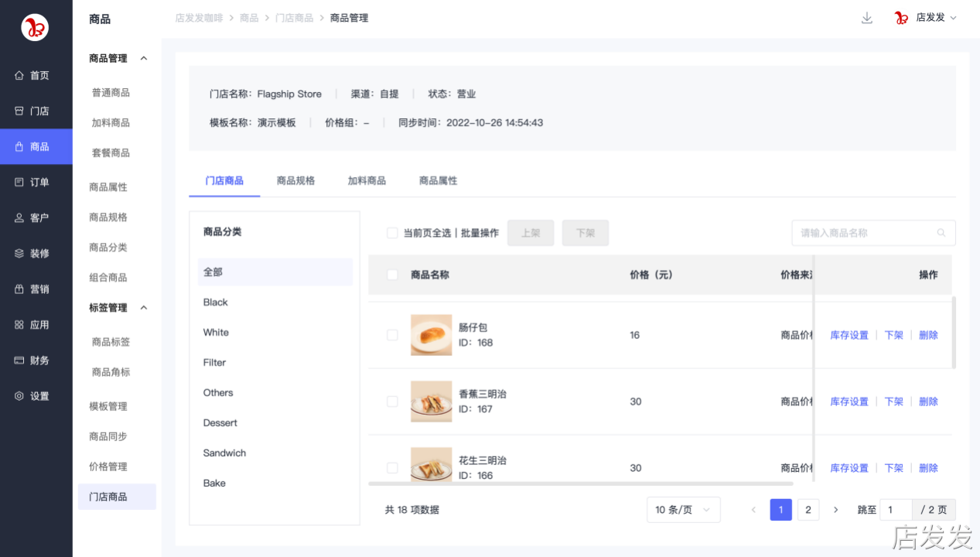Switch to 商品规格 tab
This screenshot has width=980, height=557.
(x=296, y=180)
